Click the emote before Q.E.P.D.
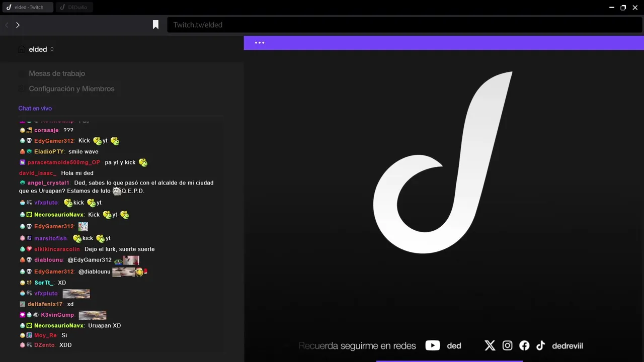644x362 pixels. pyautogui.click(x=117, y=191)
